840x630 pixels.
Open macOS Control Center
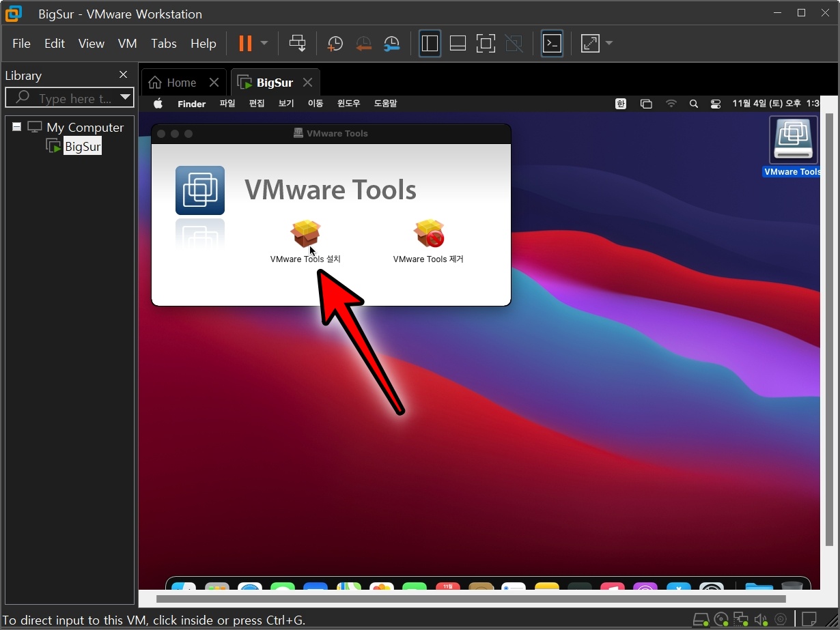(x=716, y=104)
